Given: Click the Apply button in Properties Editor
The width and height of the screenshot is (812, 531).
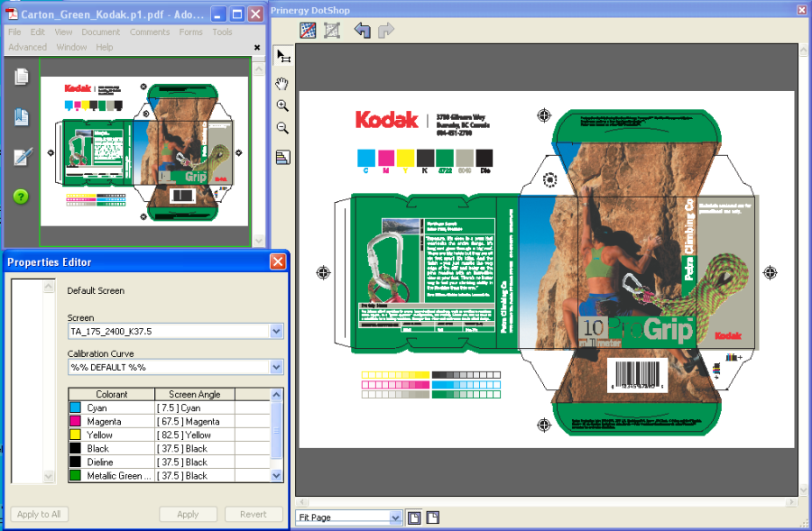Looking at the screenshot, I should click(x=188, y=515).
